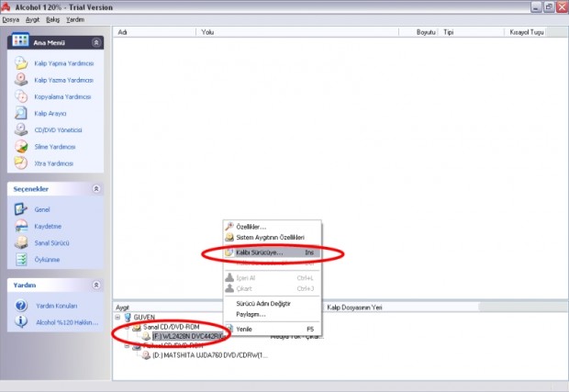Click the Öykünme checklist icon

(x=21, y=259)
